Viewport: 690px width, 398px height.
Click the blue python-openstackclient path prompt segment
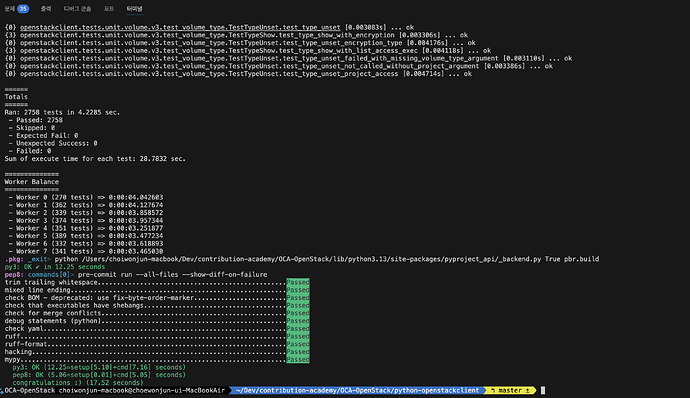pyautogui.click(x=357, y=391)
